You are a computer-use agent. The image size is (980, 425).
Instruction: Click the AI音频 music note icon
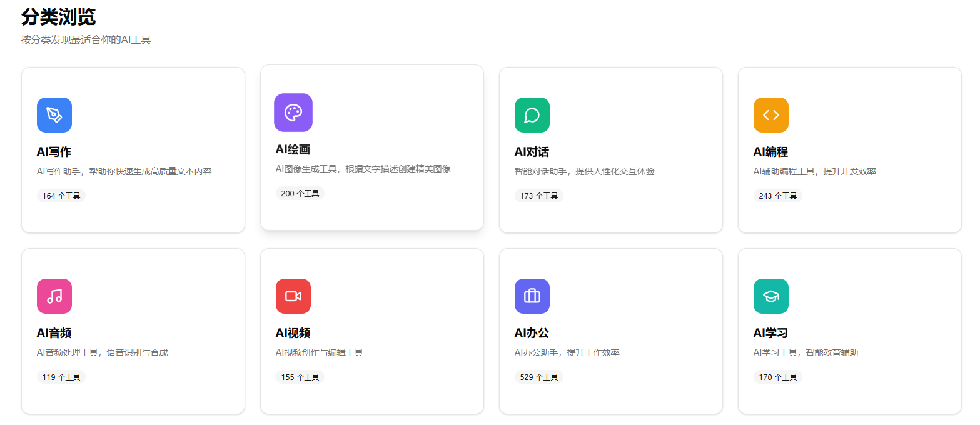tap(54, 296)
